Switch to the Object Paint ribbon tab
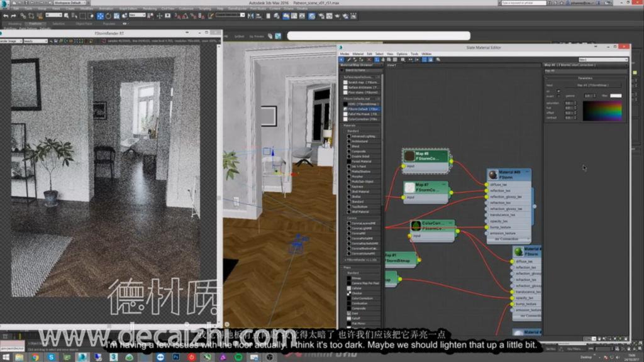644x362 pixels. pyautogui.click(x=84, y=24)
